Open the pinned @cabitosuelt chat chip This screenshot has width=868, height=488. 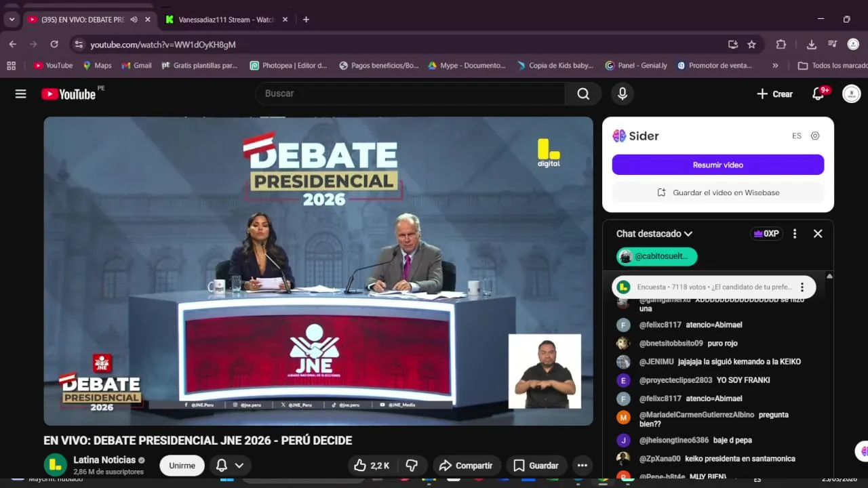pos(656,256)
